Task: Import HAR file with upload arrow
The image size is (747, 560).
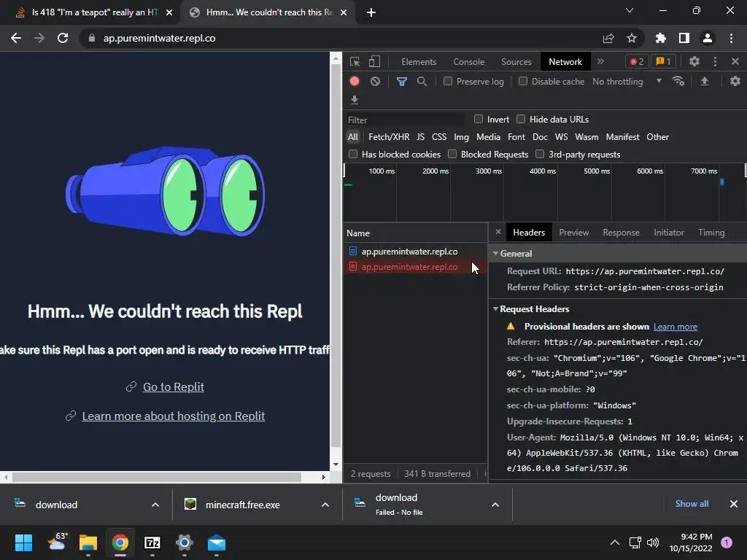Action: coord(705,82)
